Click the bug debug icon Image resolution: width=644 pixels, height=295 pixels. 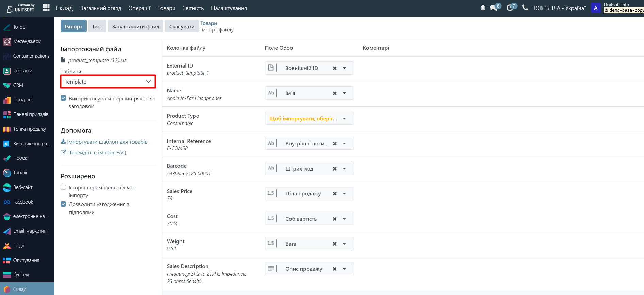[x=483, y=8]
